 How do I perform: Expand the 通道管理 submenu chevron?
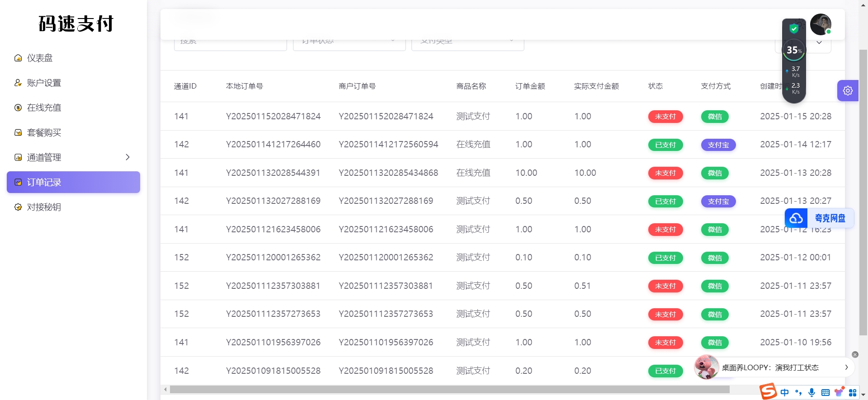coord(127,157)
